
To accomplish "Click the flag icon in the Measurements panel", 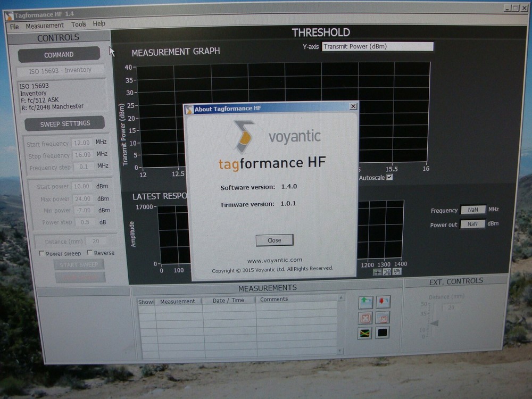I will 365,334.
